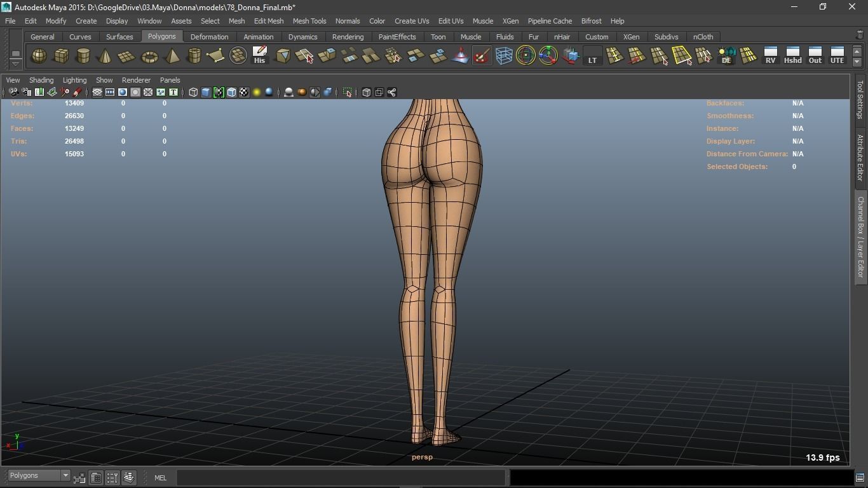Expand the Channel Box / Layer Editor panel
The width and height of the screenshot is (868, 488).
pyautogui.click(x=860, y=237)
